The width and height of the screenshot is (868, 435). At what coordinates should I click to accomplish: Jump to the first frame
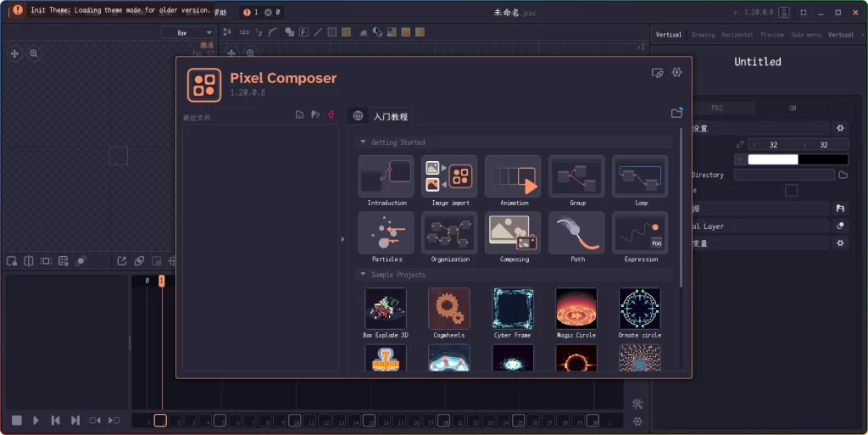55,421
